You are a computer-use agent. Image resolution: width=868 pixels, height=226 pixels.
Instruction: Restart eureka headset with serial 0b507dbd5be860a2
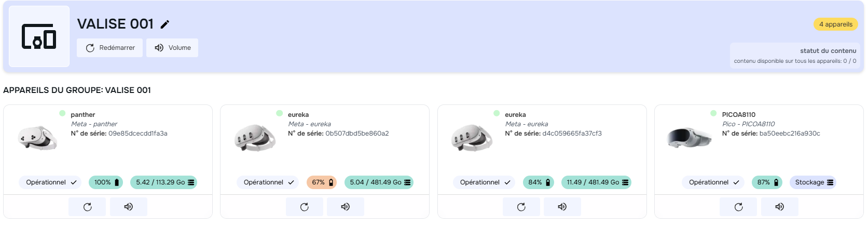click(x=305, y=207)
